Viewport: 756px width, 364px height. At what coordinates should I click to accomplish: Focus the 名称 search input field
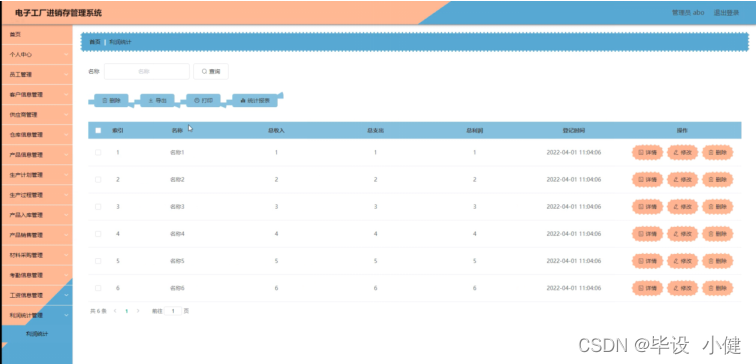147,71
